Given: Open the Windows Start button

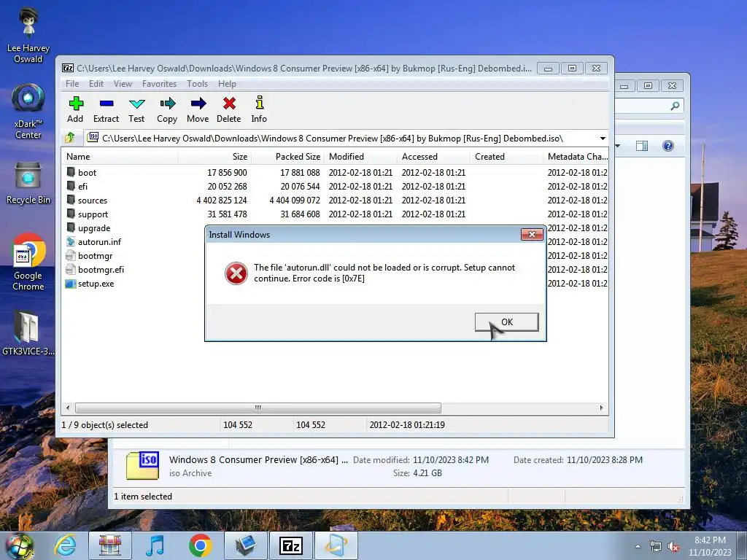Looking at the screenshot, I should pyautogui.click(x=19, y=546).
